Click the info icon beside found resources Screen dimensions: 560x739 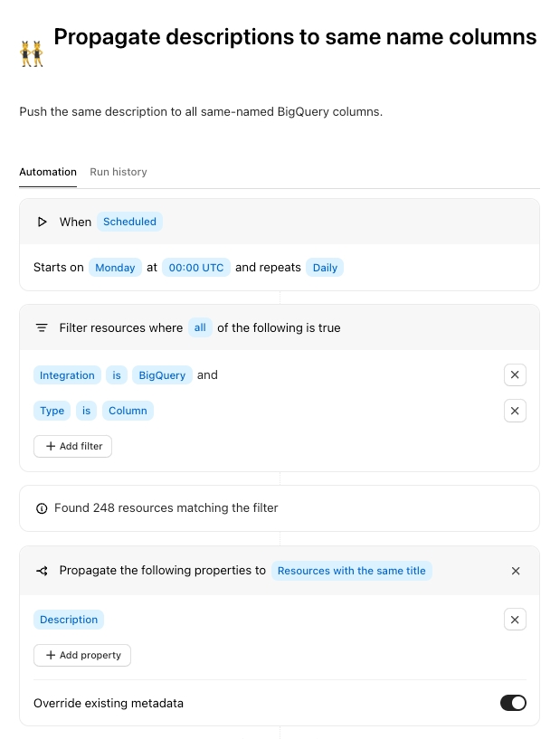42,508
